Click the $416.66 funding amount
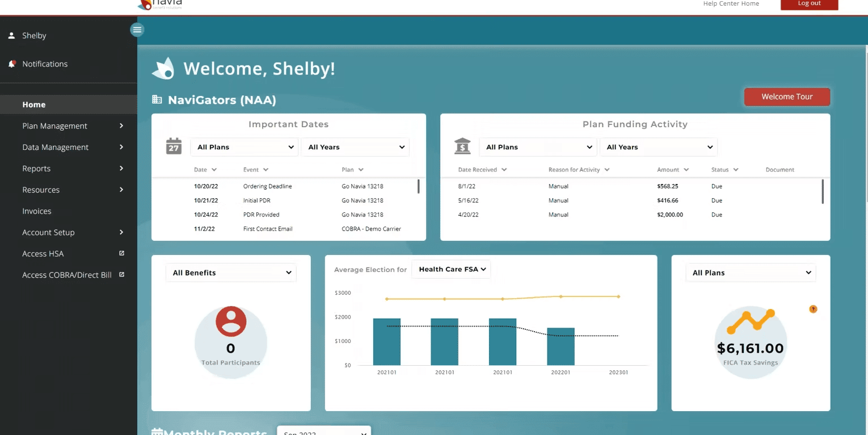 point(668,200)
